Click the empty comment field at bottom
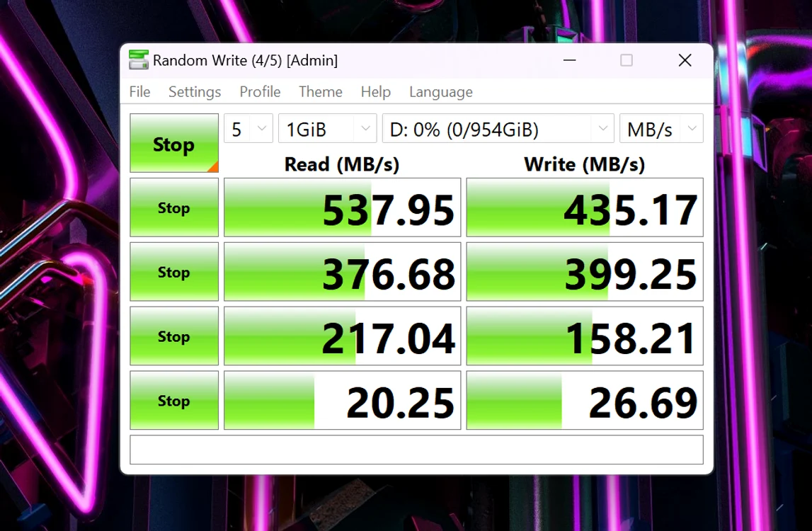Image resolution: width=812 pixels, height=531 pixels. (416, 450)
